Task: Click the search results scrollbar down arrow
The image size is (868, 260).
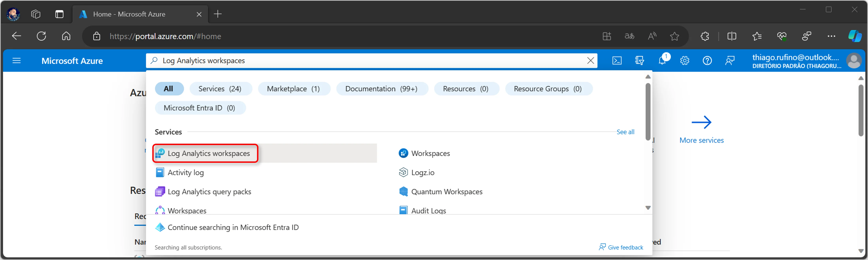Action: point(648,208)
